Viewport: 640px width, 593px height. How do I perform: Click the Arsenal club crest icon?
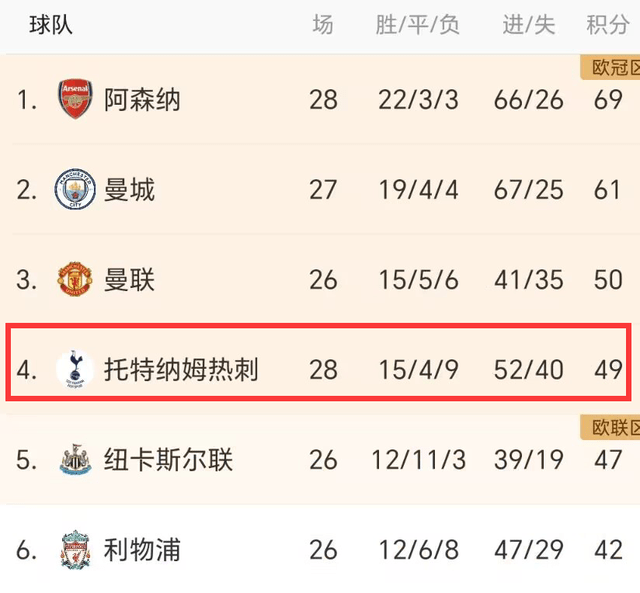75,99
